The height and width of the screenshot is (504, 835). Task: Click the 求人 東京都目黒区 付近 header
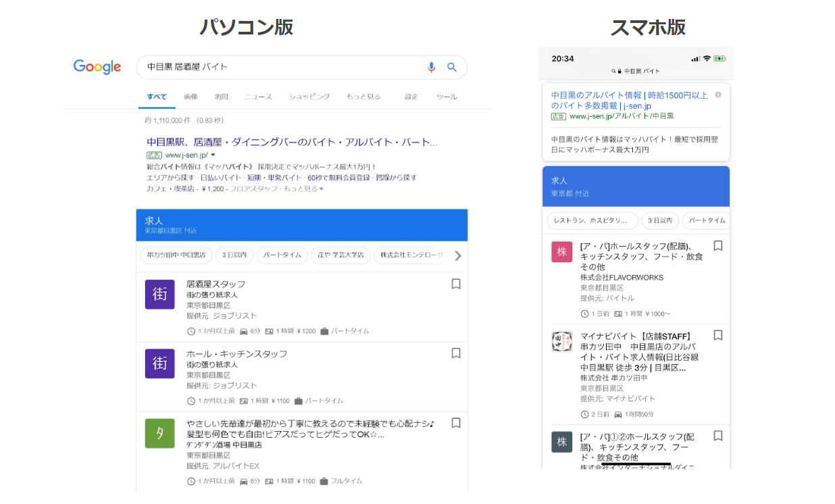(x=302, y=225)
